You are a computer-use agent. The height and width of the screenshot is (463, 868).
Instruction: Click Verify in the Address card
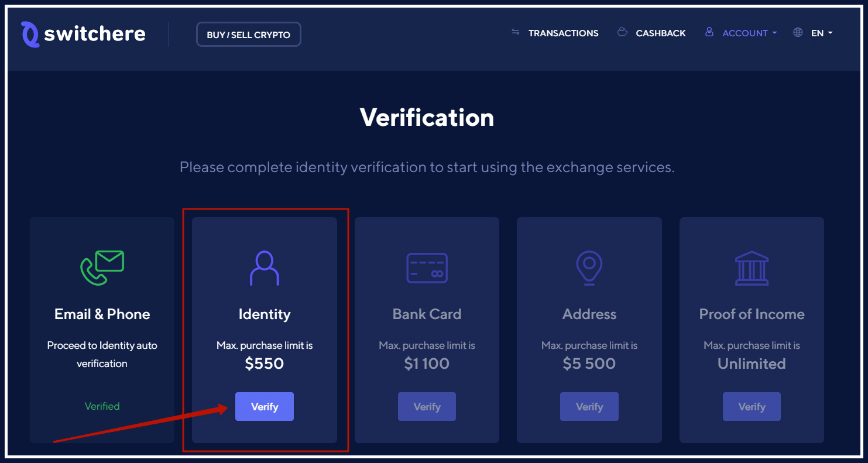[x=589, y=407]
